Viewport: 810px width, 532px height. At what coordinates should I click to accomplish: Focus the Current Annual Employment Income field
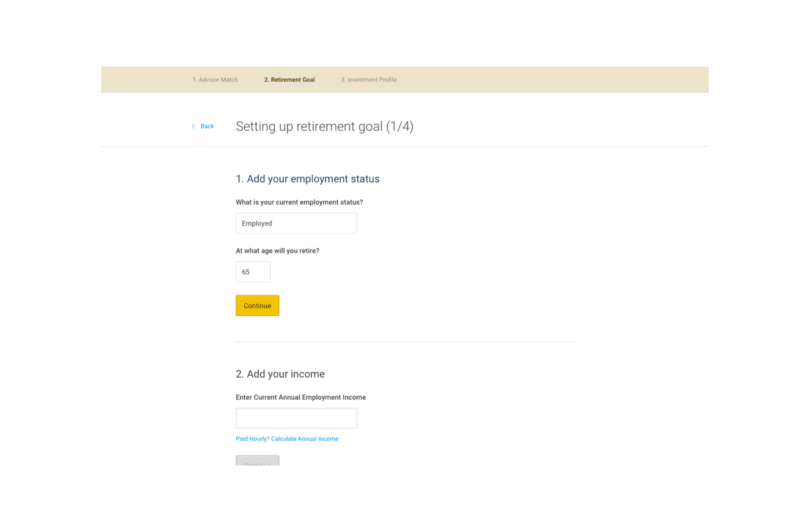296,418
